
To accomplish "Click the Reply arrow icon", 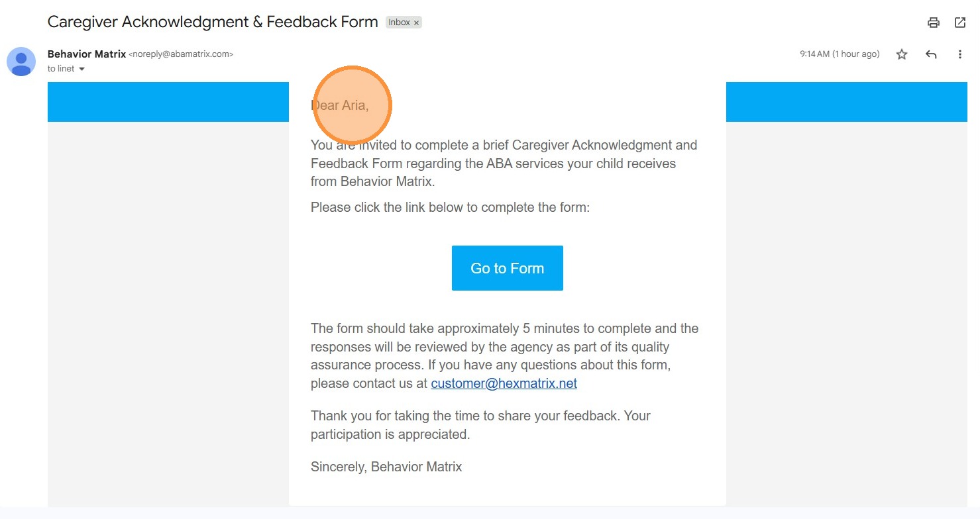I will tap(931, 54).
